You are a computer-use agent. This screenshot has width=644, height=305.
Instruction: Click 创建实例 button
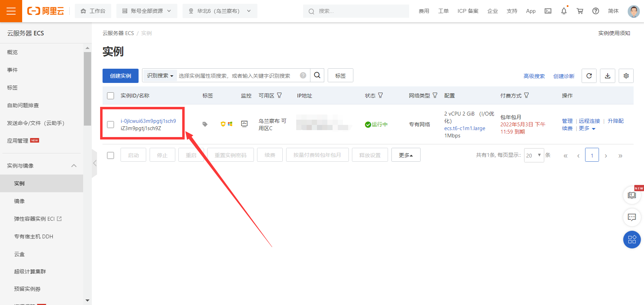click(121, 76)
